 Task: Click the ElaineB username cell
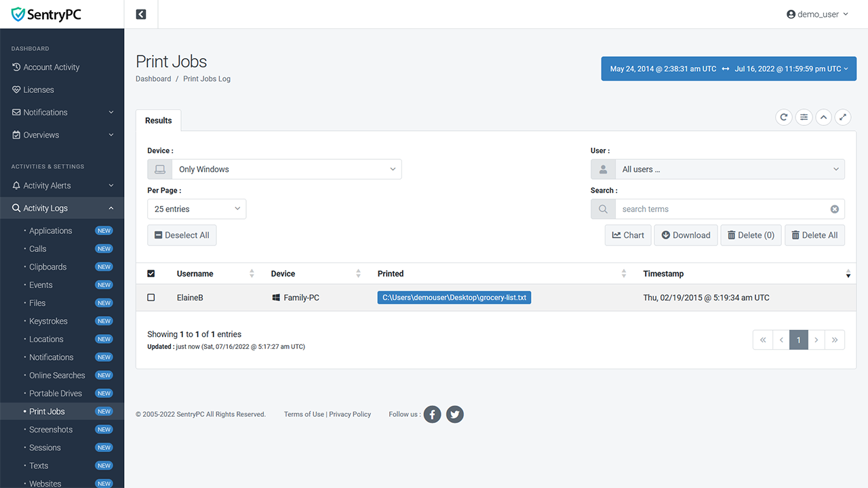click(x=190, y=298)
